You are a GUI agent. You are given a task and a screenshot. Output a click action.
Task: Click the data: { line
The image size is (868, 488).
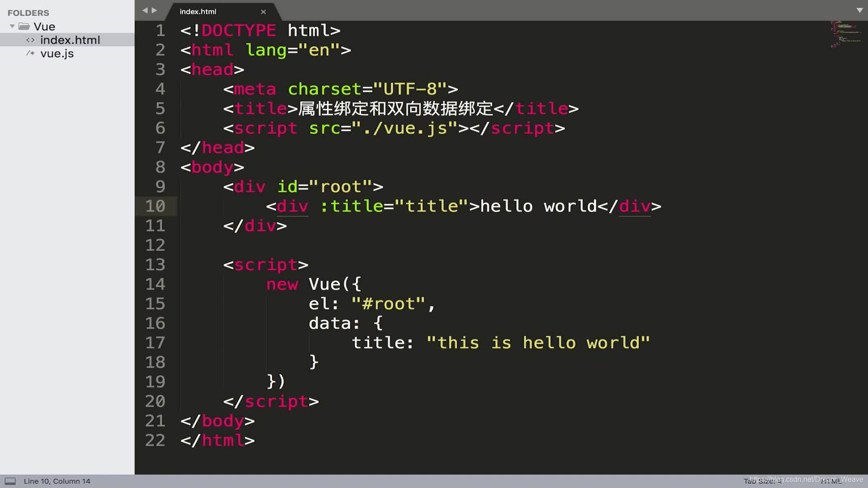click(345, 323)
